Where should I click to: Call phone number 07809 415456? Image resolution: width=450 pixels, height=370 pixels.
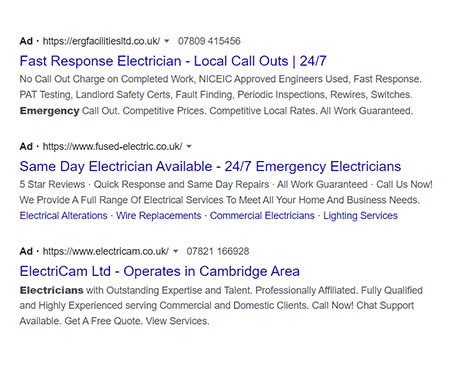209,41
